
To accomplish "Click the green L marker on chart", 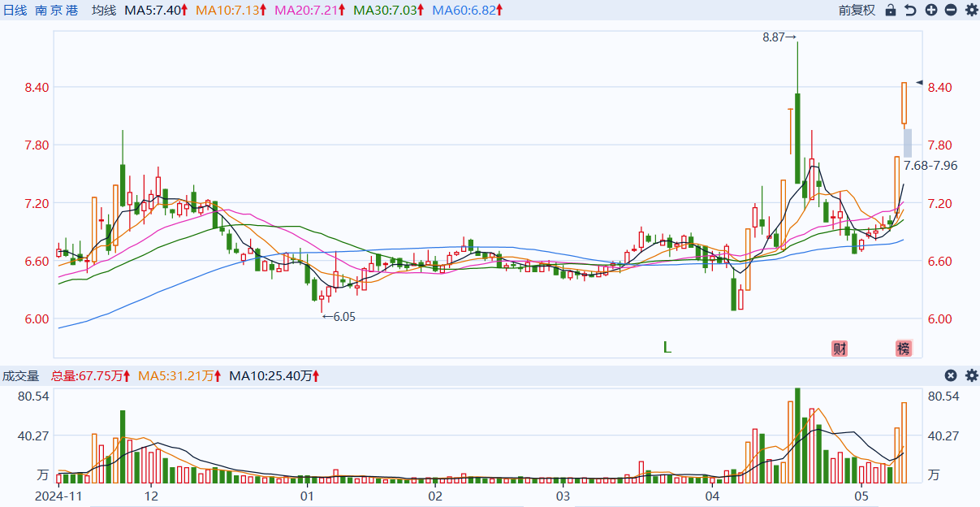I will point(667,348).
